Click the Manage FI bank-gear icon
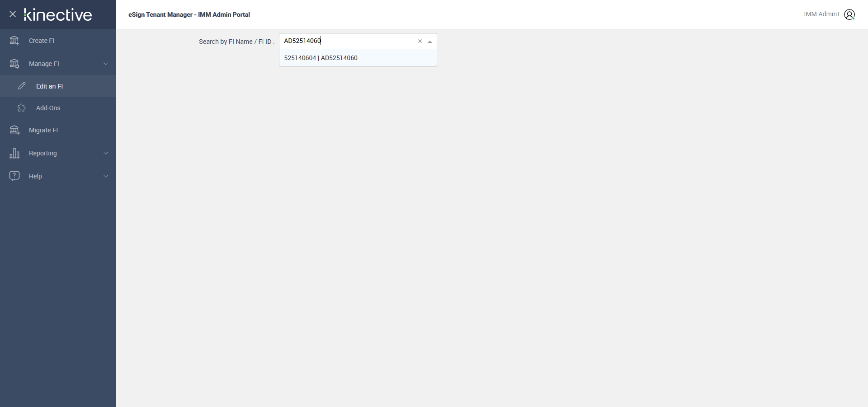The height and width of the screenshot is (407, 868). (14, 64)
